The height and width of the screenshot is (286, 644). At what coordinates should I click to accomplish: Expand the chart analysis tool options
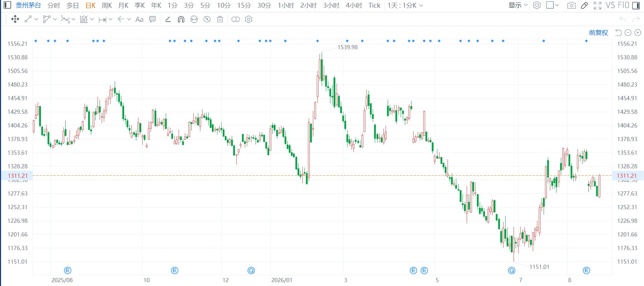pos(92,20)
